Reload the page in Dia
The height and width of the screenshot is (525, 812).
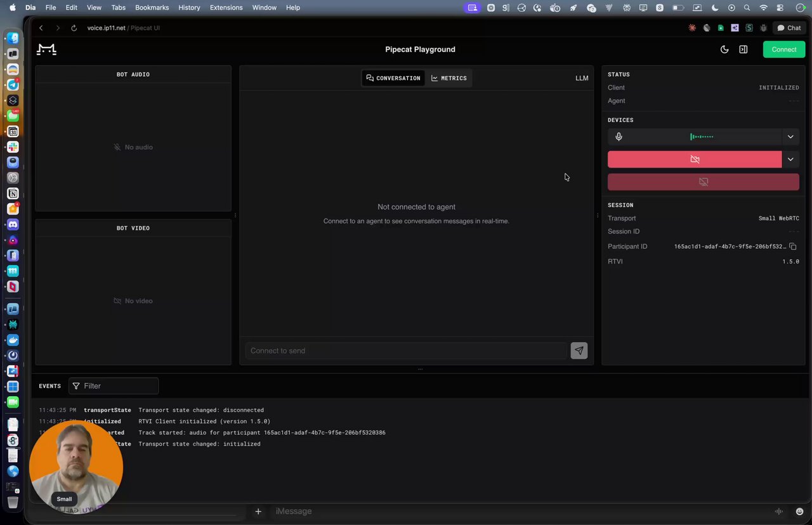click(x=74, y=28)
